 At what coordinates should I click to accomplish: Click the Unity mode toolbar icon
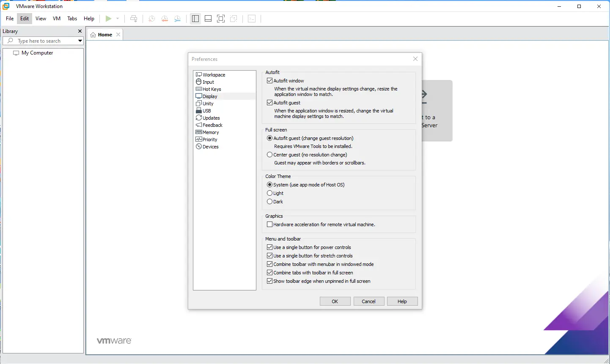coord(234,19)
